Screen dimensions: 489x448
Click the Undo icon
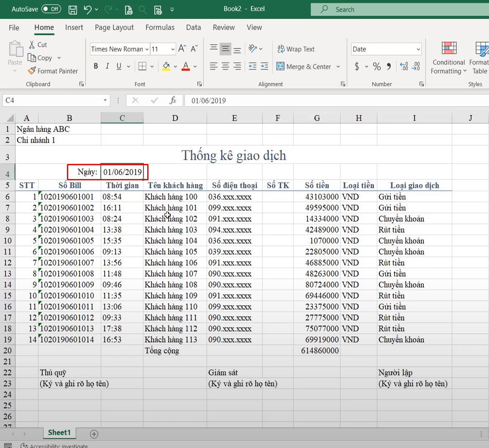[x=88, y=10]
